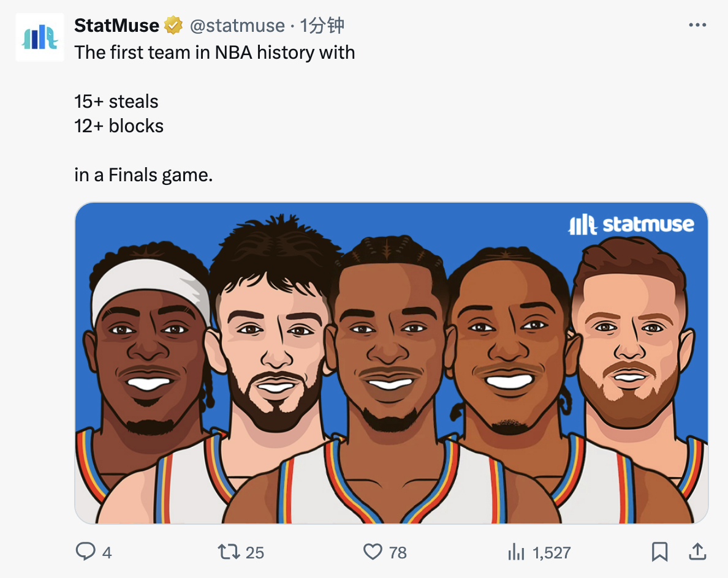Open the three-dot more options menu
Screen dimensions: 728x578
click(x=697, y=25)
